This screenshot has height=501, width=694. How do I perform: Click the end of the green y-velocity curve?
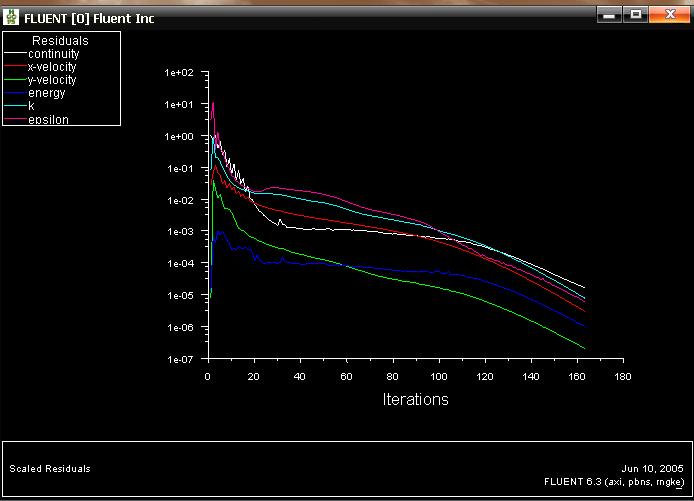click(584, 348)
